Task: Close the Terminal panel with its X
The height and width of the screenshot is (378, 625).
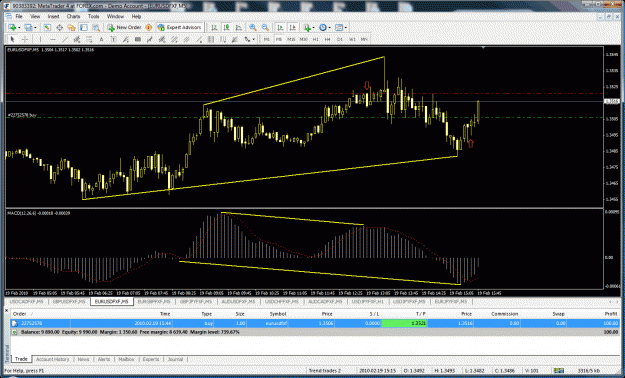Action: [x=6, y=310]
